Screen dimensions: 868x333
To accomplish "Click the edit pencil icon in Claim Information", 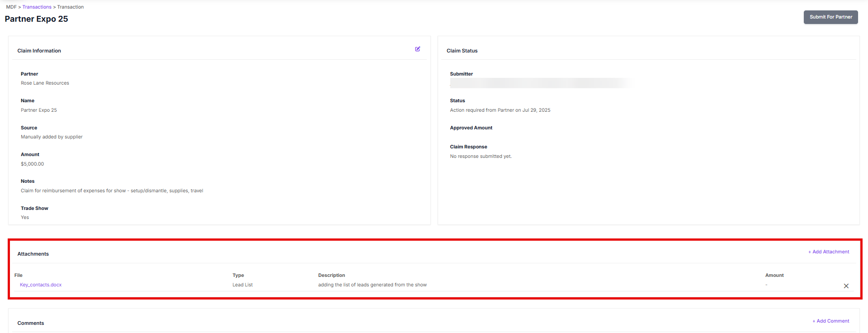I will 417,49.
